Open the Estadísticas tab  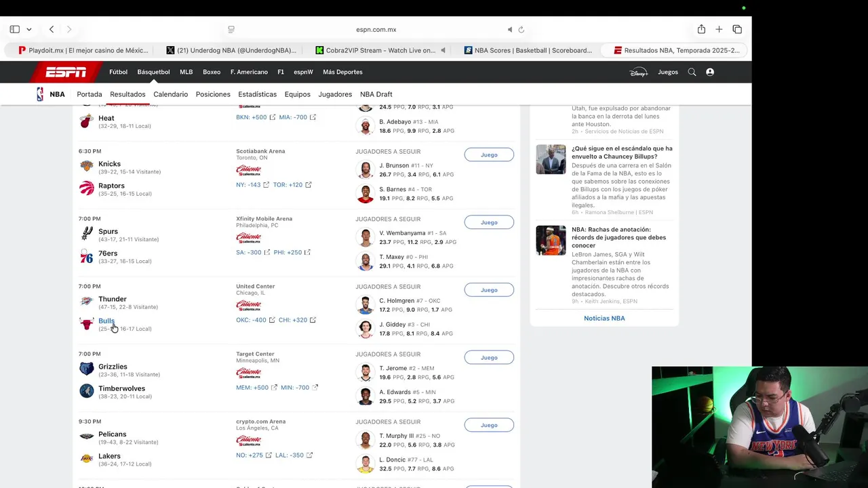pyautogui.click(x=258, y=94)
